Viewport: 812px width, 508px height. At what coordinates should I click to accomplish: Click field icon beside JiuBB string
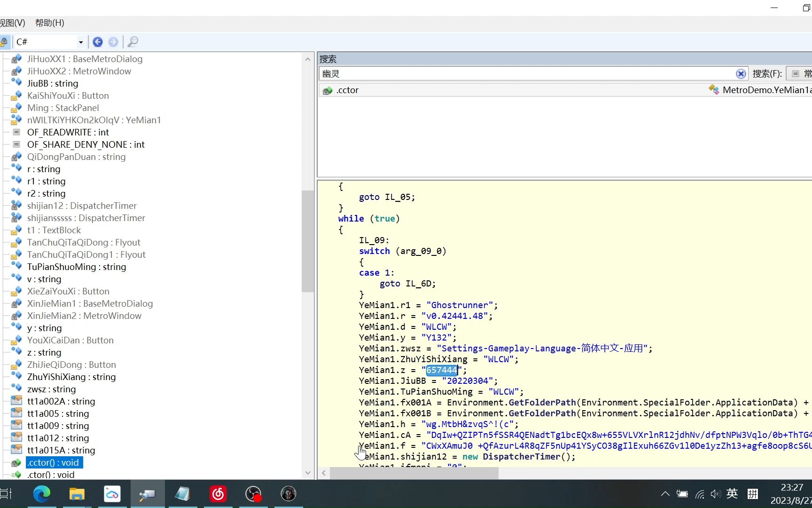point(16,83)
